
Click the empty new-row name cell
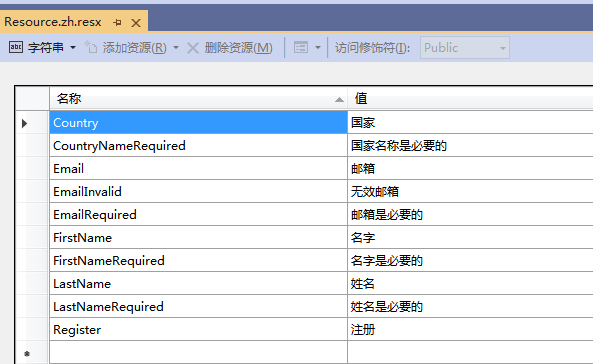tap(198, 352)
